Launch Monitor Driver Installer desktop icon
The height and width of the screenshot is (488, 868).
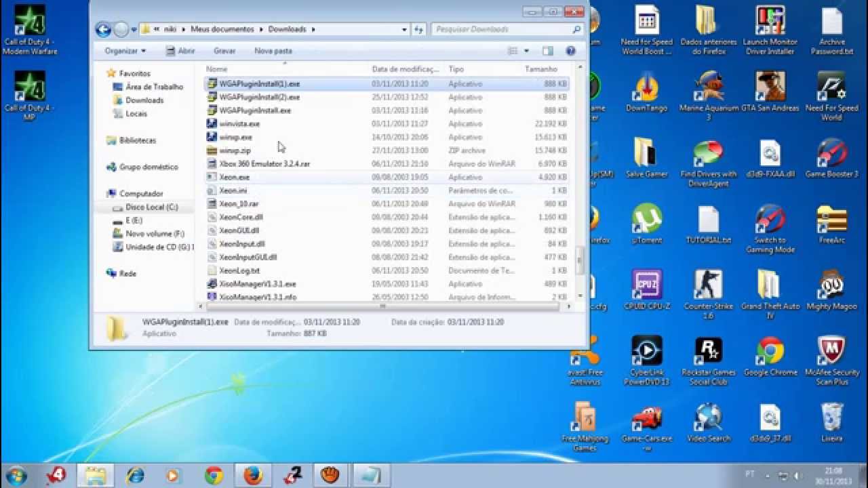point(770,30)
